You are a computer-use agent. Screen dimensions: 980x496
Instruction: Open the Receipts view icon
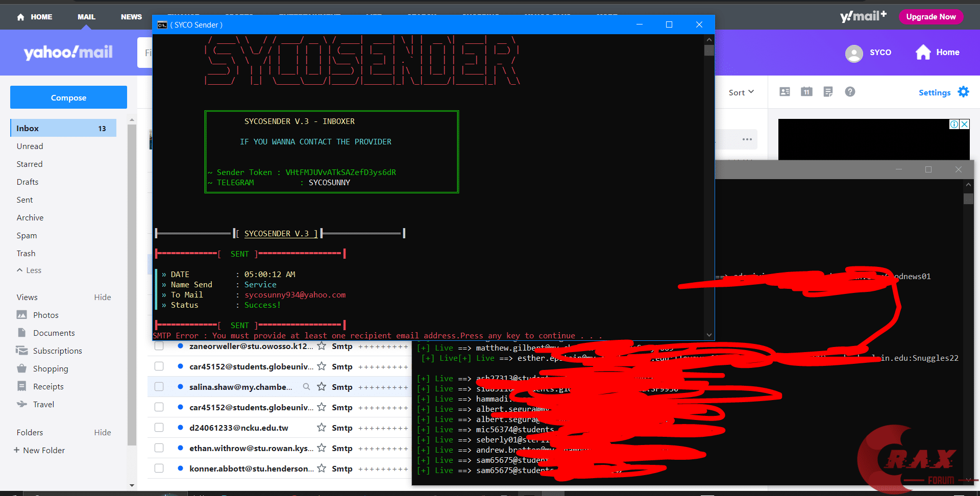(x=21, y=386)
